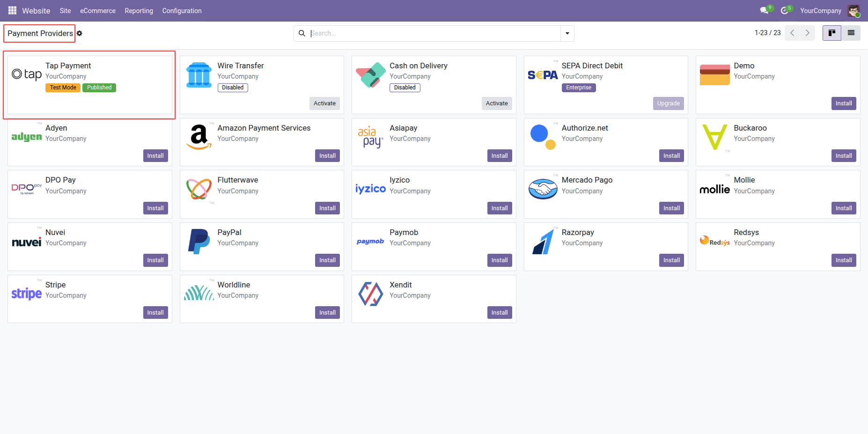Click the SEPA logo
This screenshot has height=434, width=868.
pos(543,75)
